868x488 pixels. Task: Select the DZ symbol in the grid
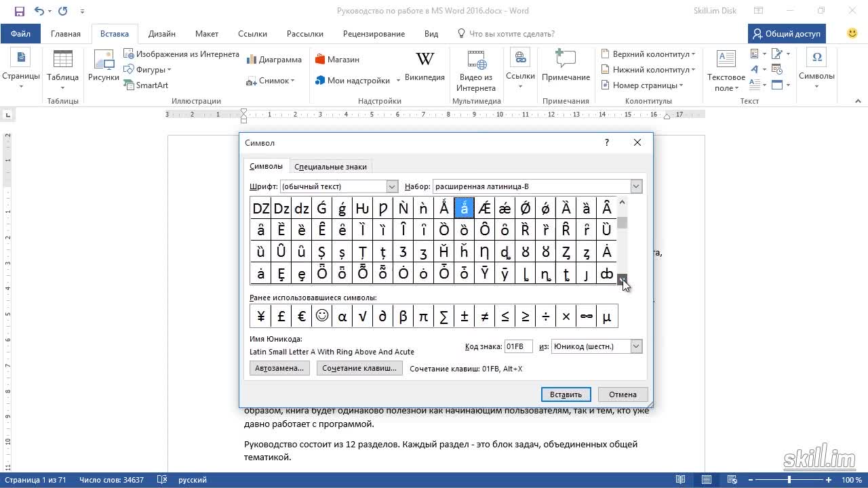click(260, 208)
